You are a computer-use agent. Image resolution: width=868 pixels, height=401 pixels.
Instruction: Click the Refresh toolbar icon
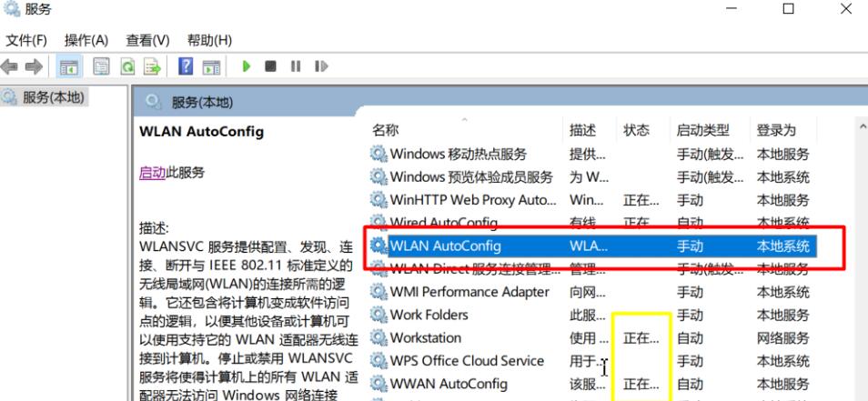point(128,66)
